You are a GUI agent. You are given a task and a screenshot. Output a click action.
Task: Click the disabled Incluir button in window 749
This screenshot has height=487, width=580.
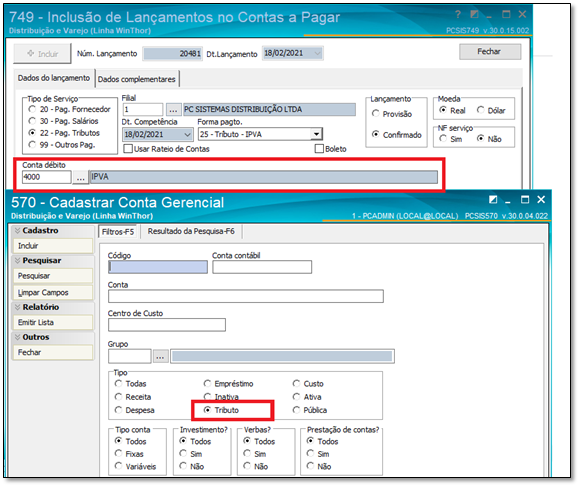[x=43, y=54]
